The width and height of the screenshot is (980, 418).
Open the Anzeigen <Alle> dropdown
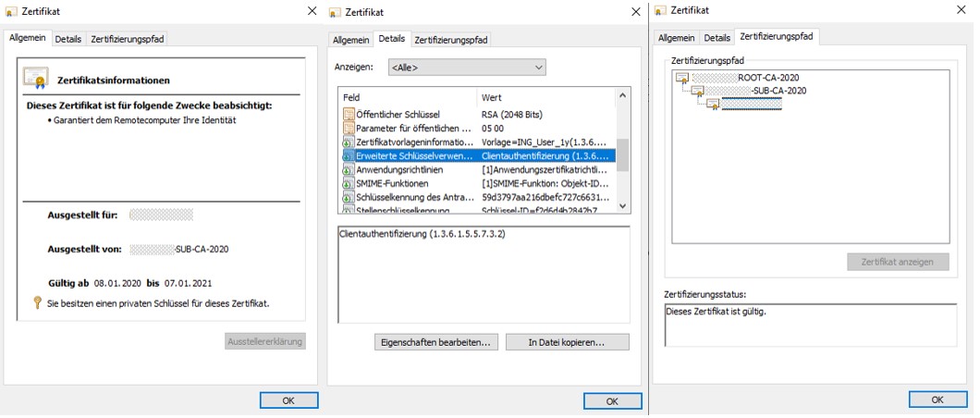(466, 68)
